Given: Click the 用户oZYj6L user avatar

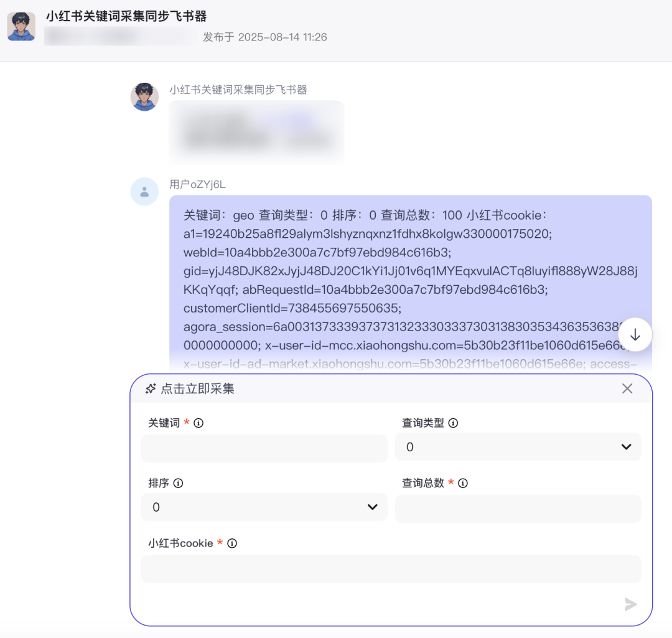Looking at the screenshot, I should [x=144, y=192].
